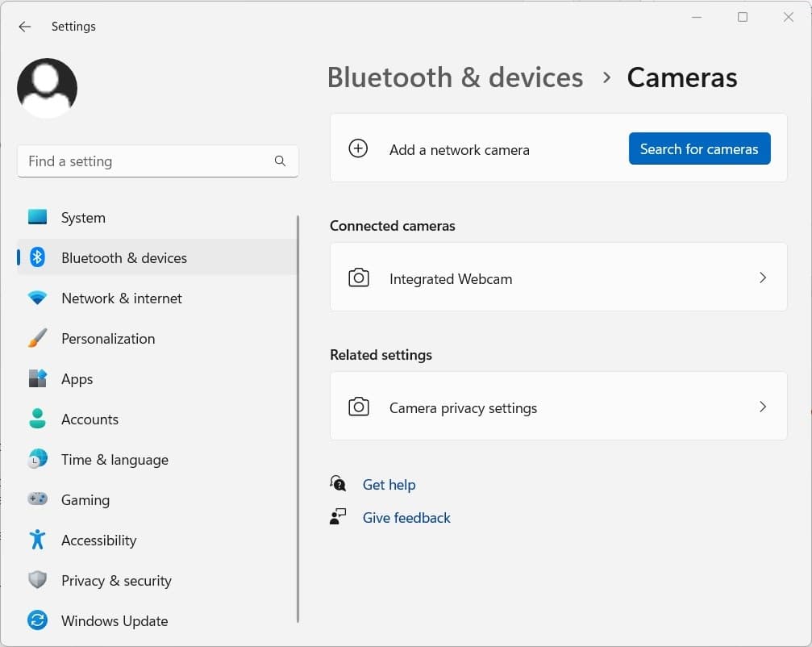The height and width of the screenshot is (647, 812).
Task: Select Time & language in sidebar
Action: click(115, 460)
